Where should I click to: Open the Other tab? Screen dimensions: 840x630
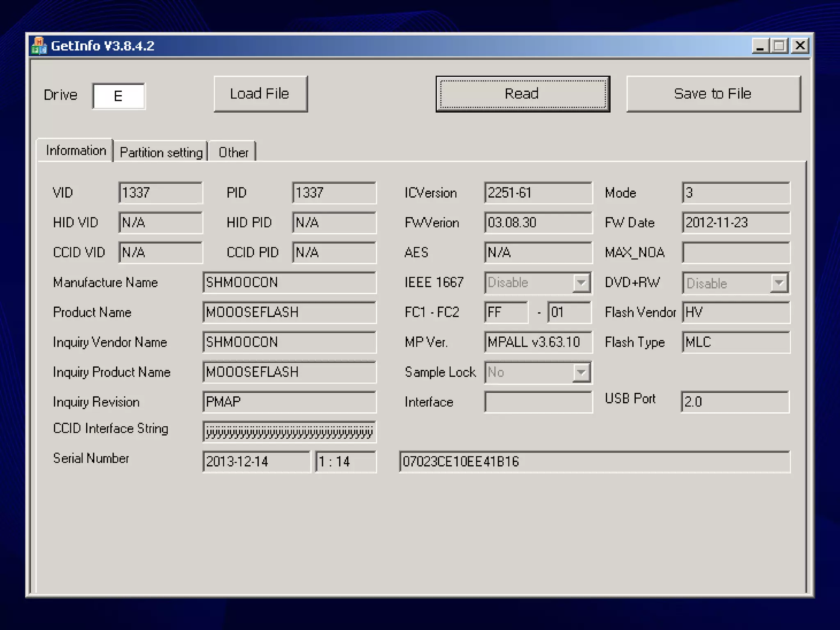[233, 152]
